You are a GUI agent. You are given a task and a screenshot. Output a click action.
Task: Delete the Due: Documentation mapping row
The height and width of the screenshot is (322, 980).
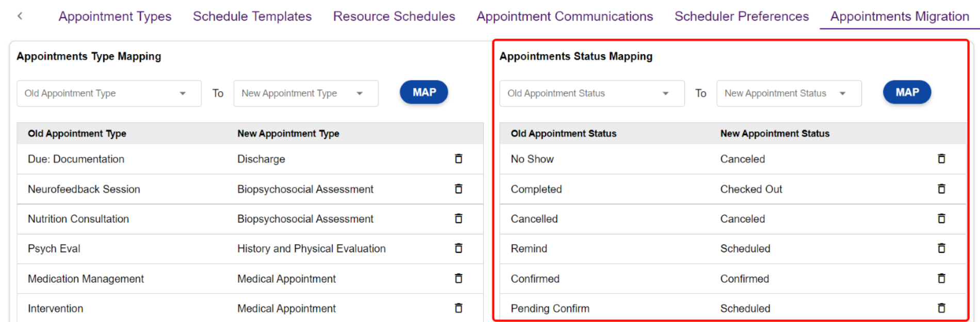pos(458,159)
